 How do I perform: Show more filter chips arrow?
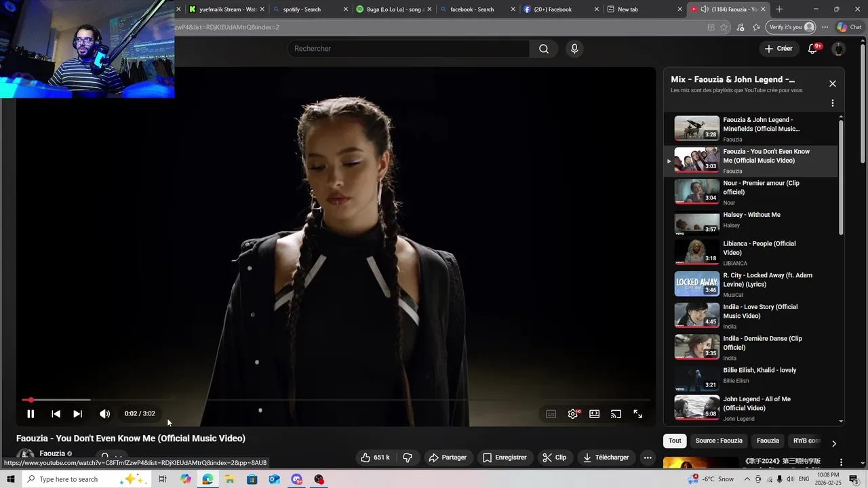(834, 443)
